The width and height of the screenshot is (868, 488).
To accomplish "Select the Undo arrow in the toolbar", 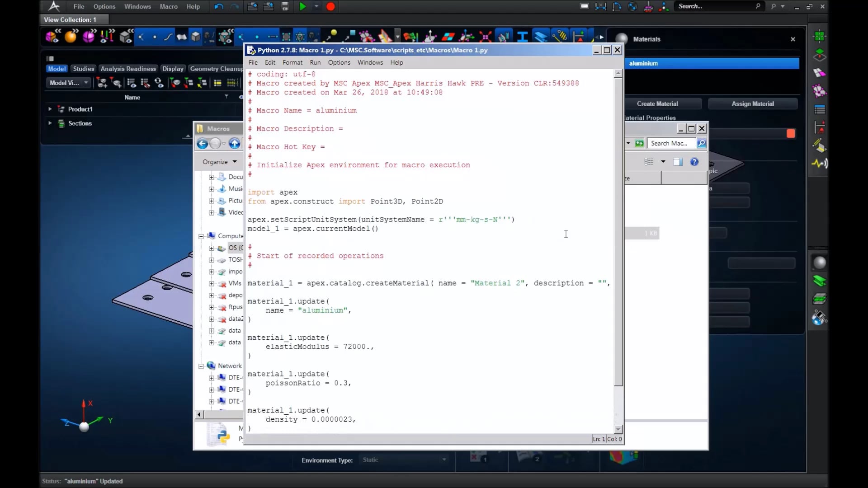I will point(218,6).
